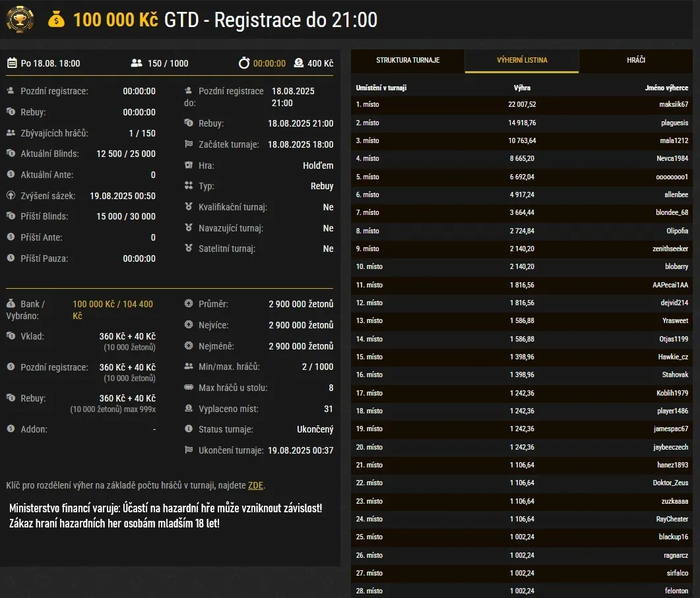The image size is (700, 598).
Task: Click the coin icon next to 400 Kč
Action: point(299,63)
